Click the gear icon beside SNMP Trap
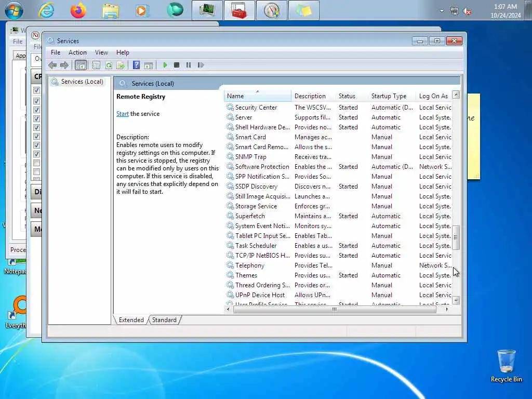 (230, 157)
